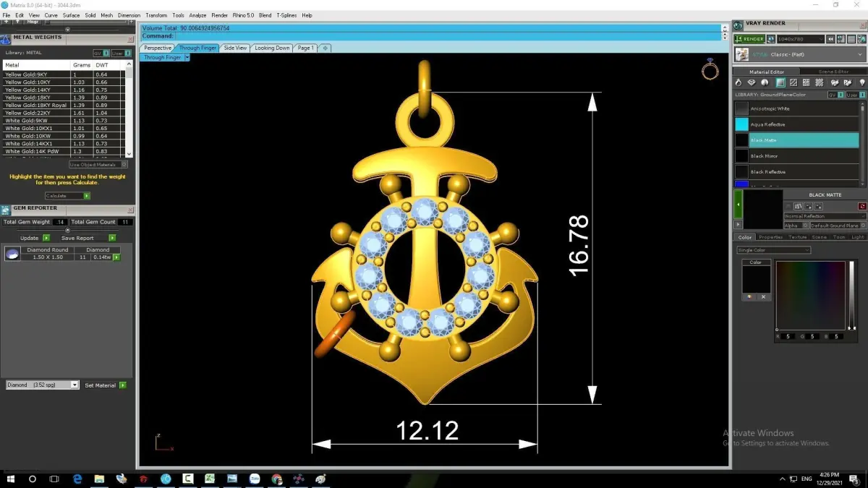Select the ring metal material icon
868x488 pixels.
coord(740,83)
